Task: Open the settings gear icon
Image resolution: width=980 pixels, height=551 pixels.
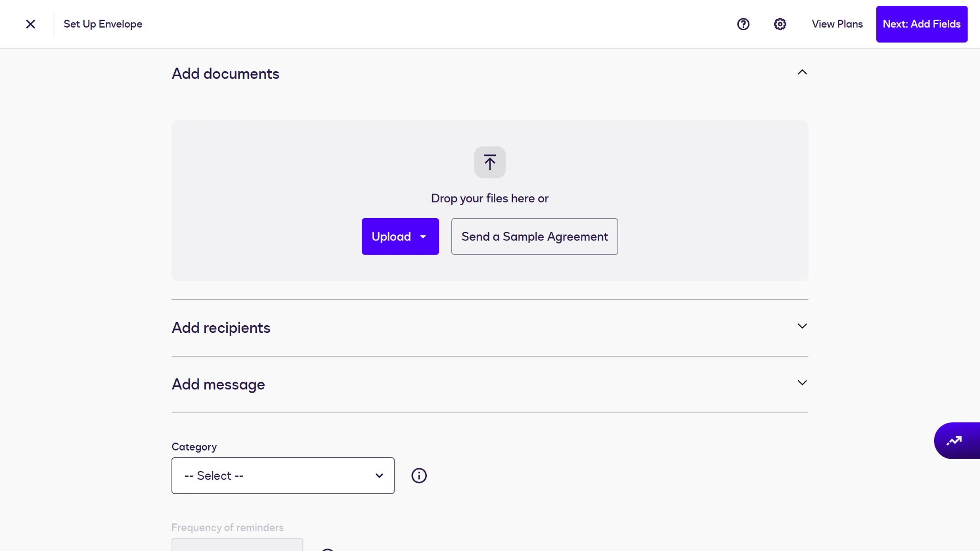Action: (780, 24)
